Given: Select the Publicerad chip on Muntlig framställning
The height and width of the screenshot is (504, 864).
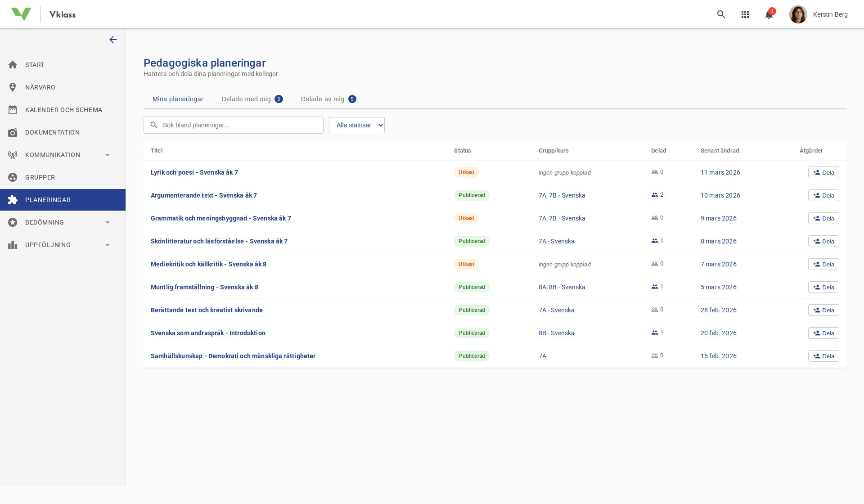Looking at the screenshot, I should (472, 287).
